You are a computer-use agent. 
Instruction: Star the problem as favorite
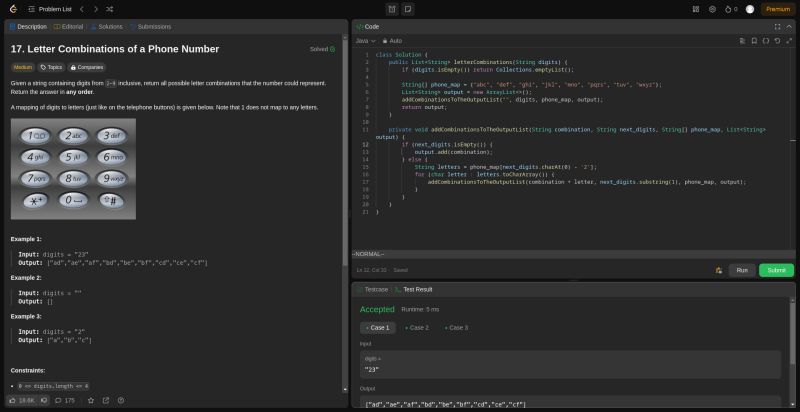[x=91, y=400]
